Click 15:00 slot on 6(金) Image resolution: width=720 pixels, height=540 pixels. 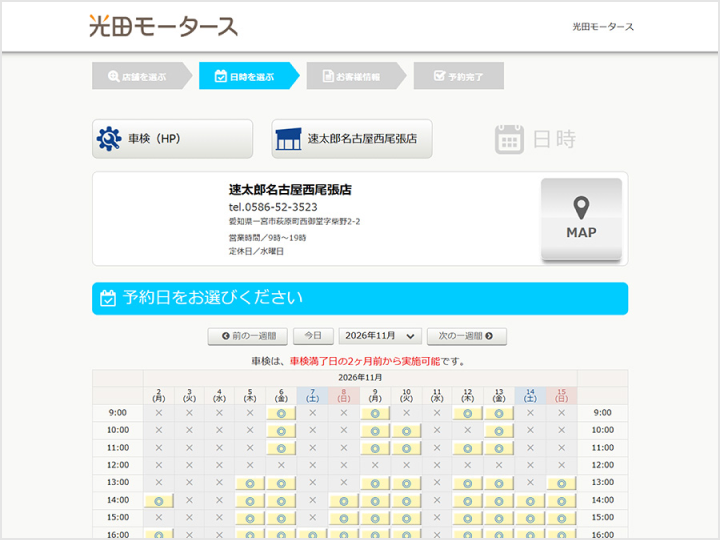281,518
